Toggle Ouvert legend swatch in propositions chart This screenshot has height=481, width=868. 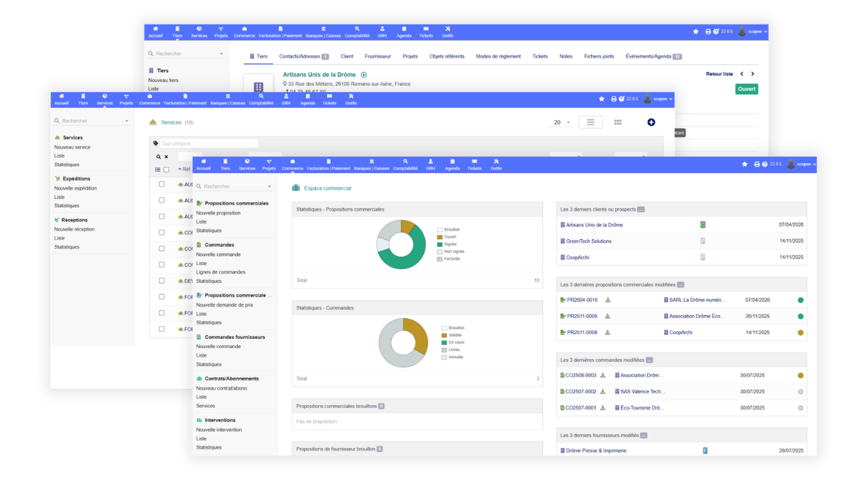click(440, 237)
